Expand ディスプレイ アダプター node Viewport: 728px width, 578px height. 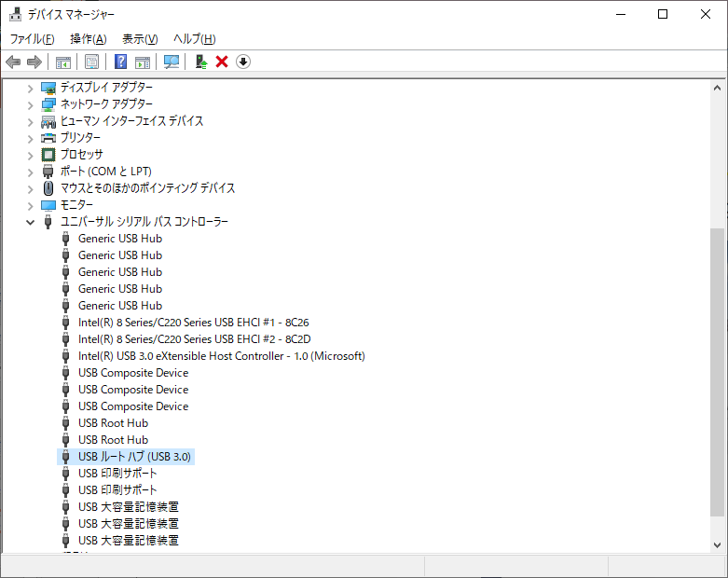click(30, 88)
